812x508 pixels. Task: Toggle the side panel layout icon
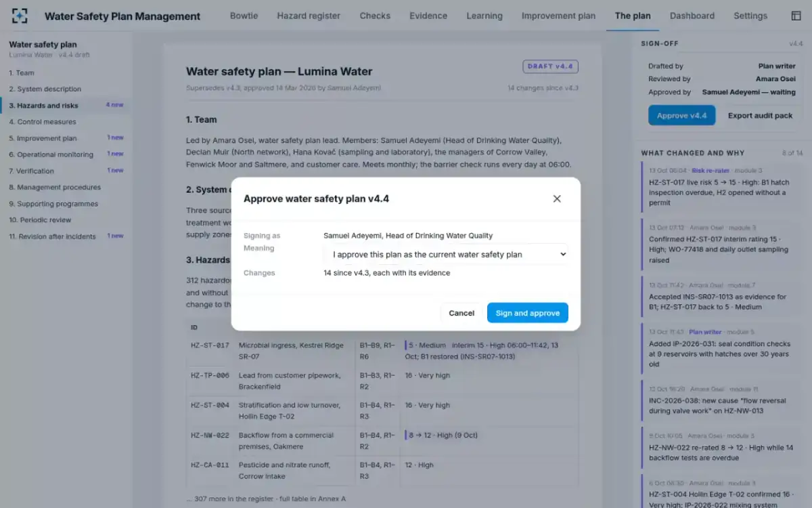[x=796, y=16]
